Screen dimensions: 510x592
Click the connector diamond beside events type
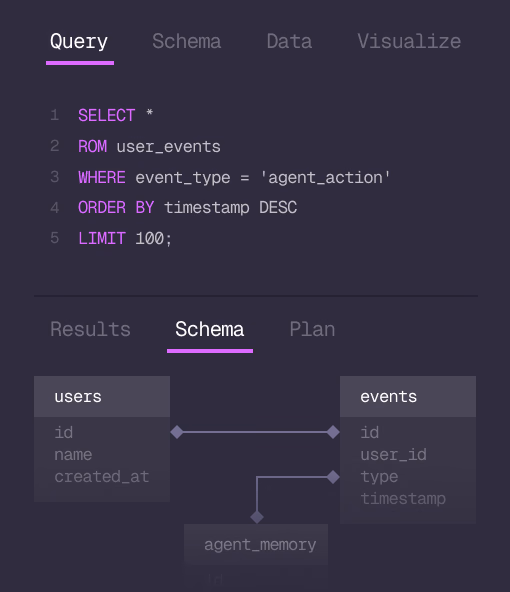click(x=333, y=477)
